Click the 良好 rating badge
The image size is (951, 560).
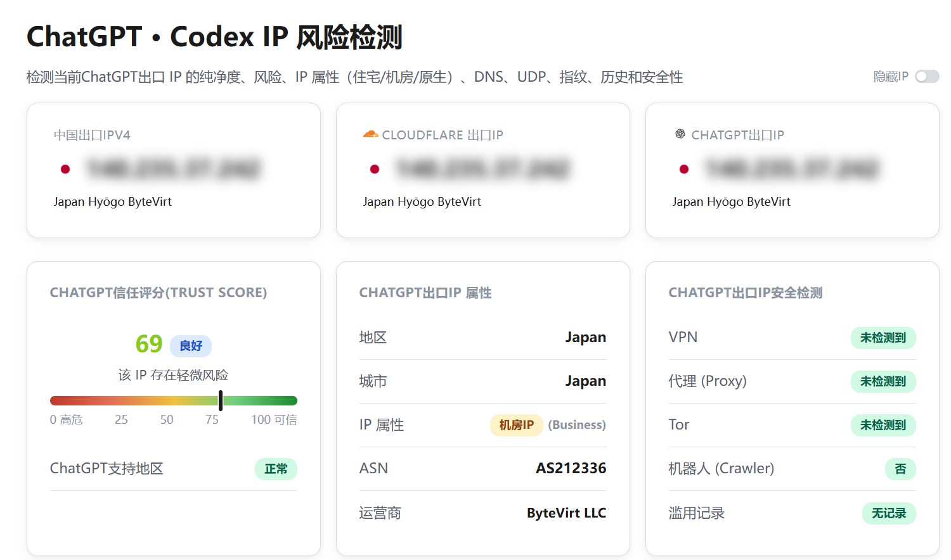tap(191, 346)
